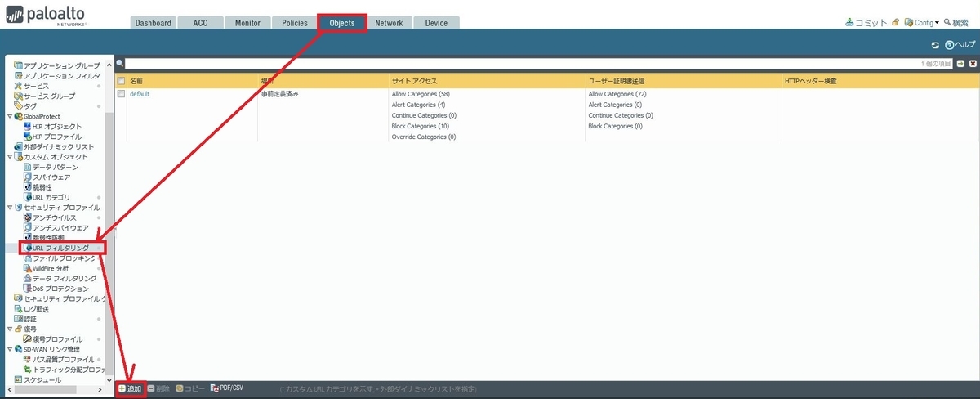Open HIP プロファイル under GlobalProtect
Image resolution: width=980 pixels, height=399 pixels.
coord(52,137)
